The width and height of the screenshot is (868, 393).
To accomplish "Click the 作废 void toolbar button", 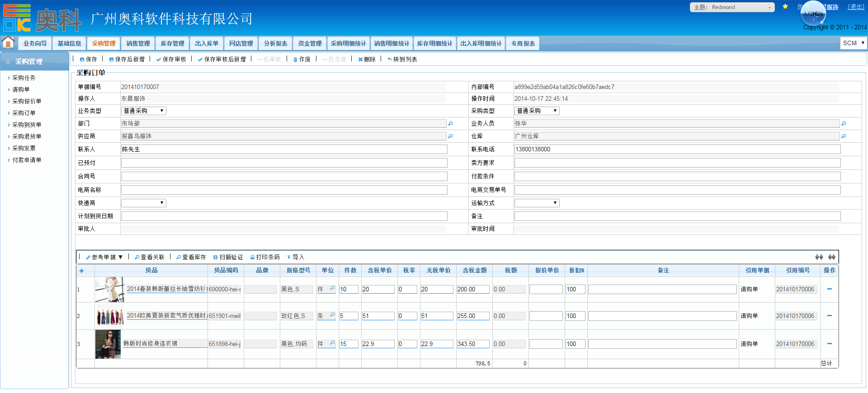I will pos(302,59).
